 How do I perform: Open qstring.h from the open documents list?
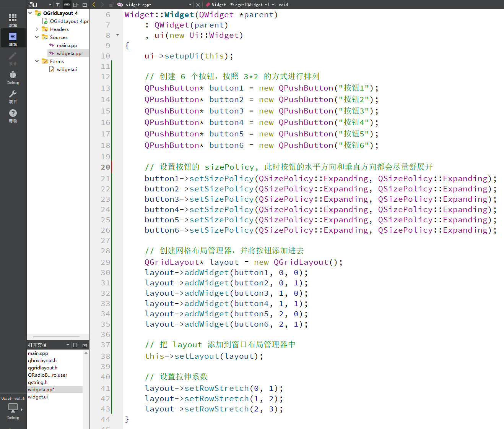[37, 382]
